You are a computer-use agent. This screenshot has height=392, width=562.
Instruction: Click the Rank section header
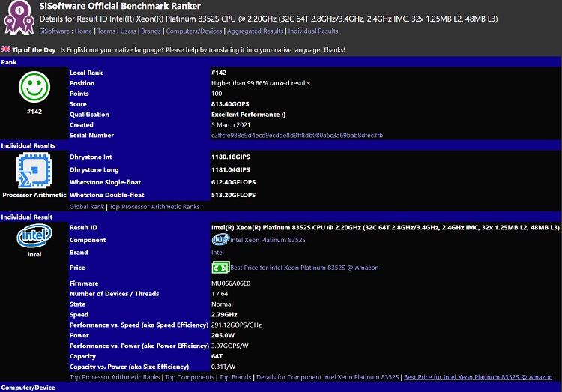pos(280,62)
